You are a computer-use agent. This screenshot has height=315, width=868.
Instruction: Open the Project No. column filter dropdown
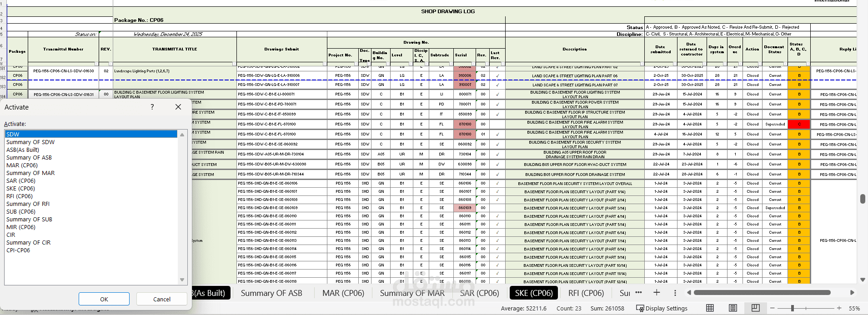356,64
